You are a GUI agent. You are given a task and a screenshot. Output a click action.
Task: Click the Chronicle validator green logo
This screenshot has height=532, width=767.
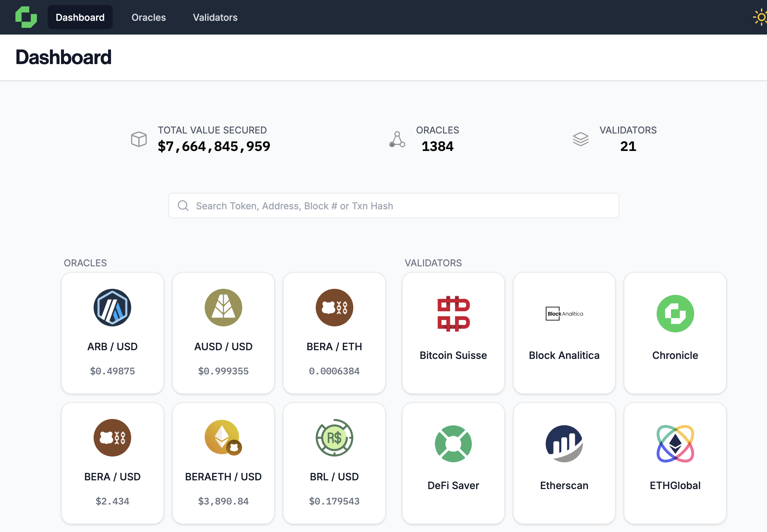(675, 314)
